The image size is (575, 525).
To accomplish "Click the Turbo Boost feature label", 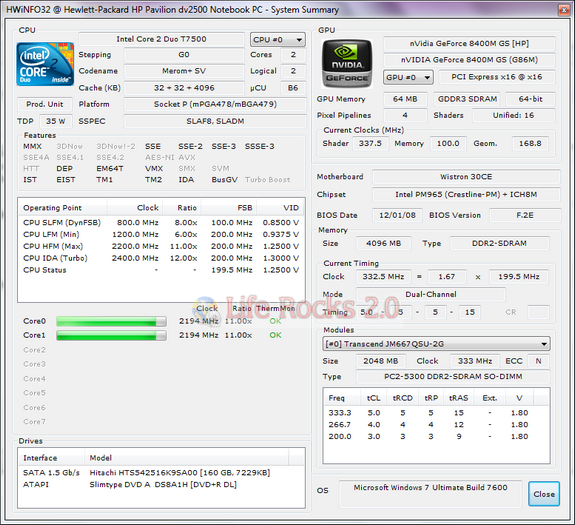I will tap(268, 180).
